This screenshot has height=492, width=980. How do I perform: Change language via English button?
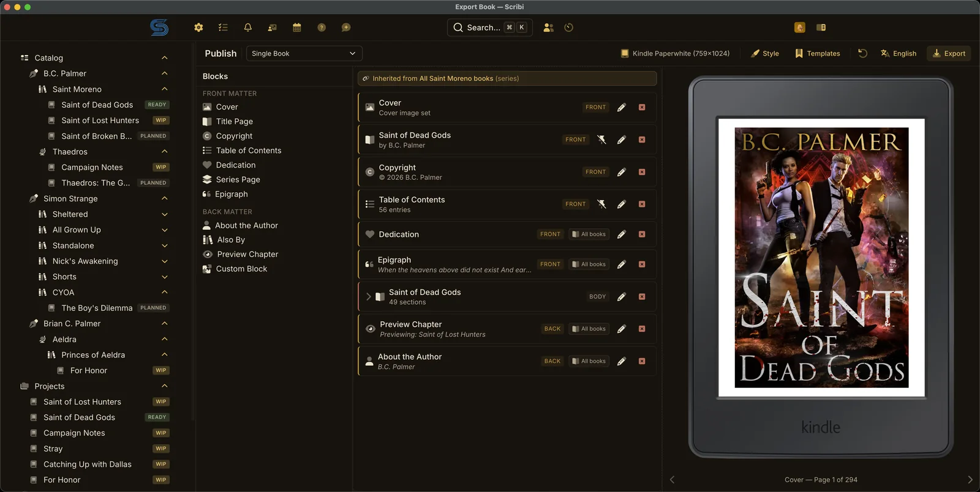pyautogui.click(x=899, y=53)
